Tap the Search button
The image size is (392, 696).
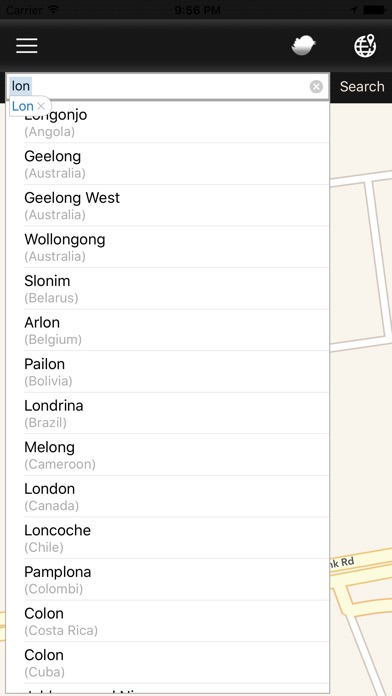pyautogui.click(x=362, y=86)
